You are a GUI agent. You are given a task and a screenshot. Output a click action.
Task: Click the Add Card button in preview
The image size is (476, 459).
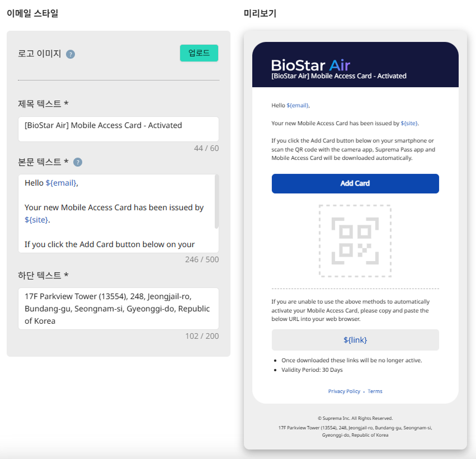pyautogui.click(x=355, y=183)
